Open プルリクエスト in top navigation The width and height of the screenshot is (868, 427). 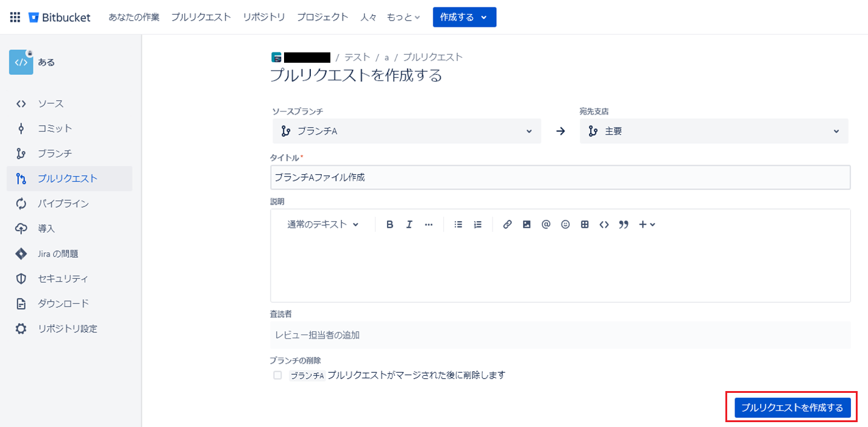[x=201, y=17]
